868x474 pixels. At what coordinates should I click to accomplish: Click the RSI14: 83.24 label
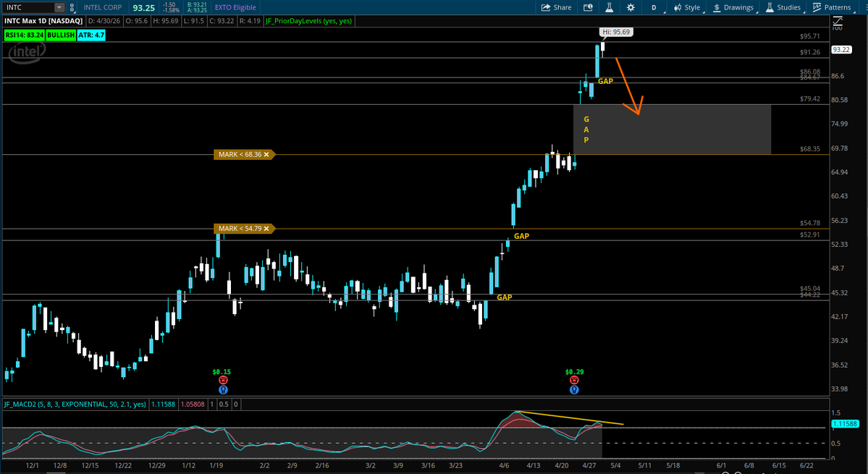24,35
